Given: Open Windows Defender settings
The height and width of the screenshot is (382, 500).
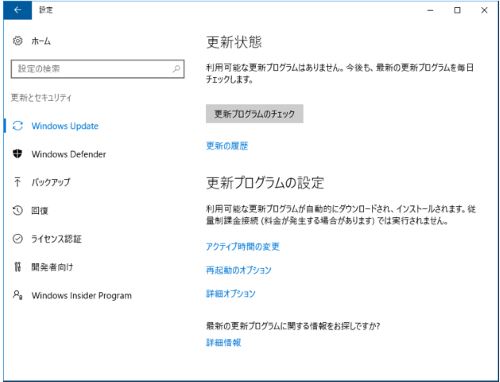Looking at the screenshot, I should [69, 154].
